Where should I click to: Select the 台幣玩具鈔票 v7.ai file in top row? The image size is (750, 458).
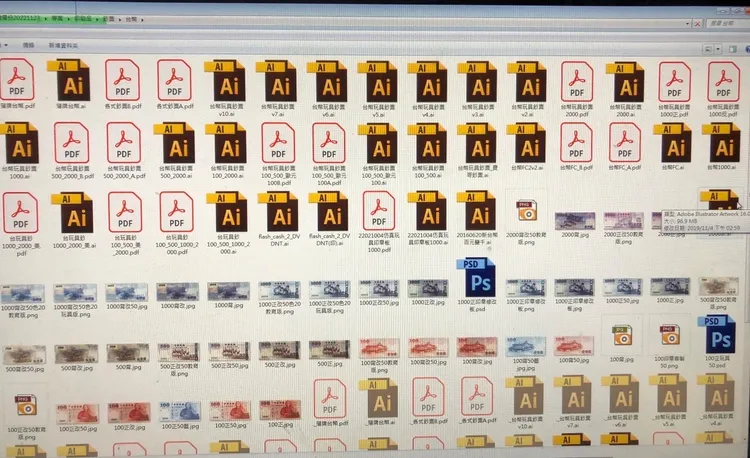pyautogui.click(x=280, y=82)
